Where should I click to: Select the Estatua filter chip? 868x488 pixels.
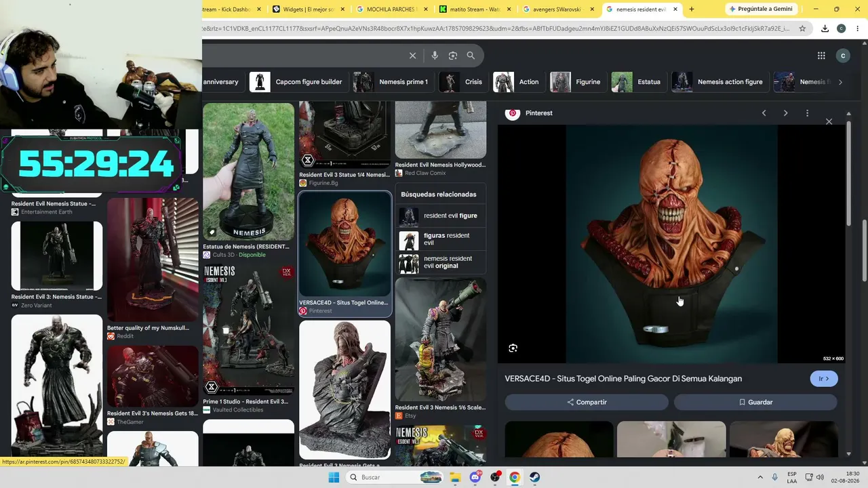[638, 82]
